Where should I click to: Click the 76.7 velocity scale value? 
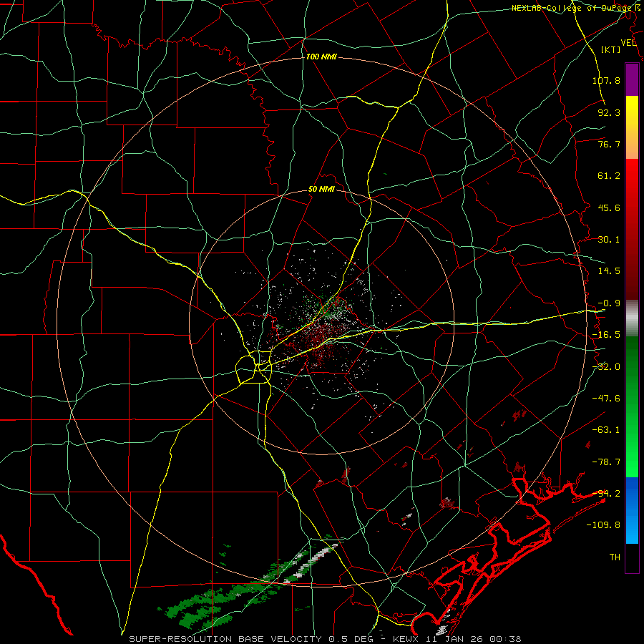coord(609,144)
